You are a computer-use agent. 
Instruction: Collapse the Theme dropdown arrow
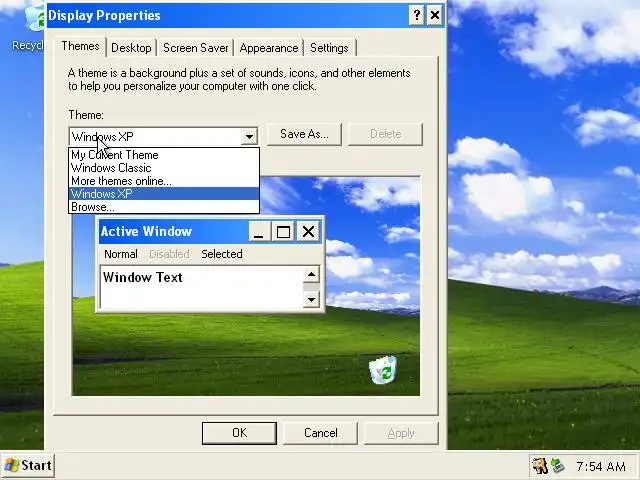pos(249,137)
